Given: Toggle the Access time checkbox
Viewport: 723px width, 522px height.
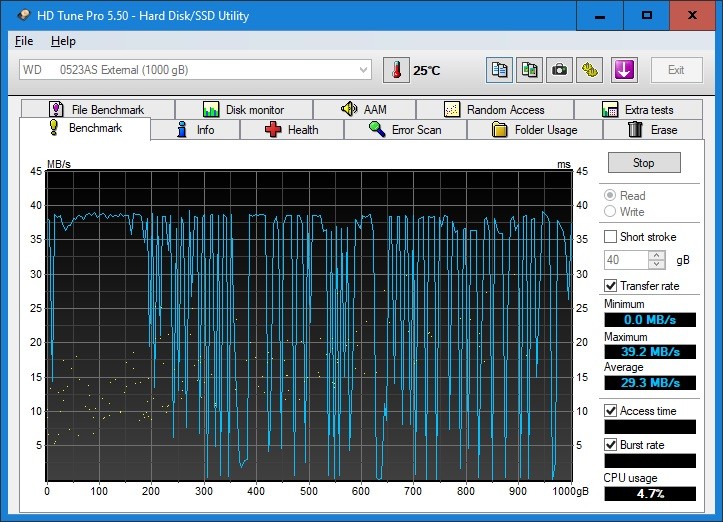Looking at the screenshot, I should point(610,411).
